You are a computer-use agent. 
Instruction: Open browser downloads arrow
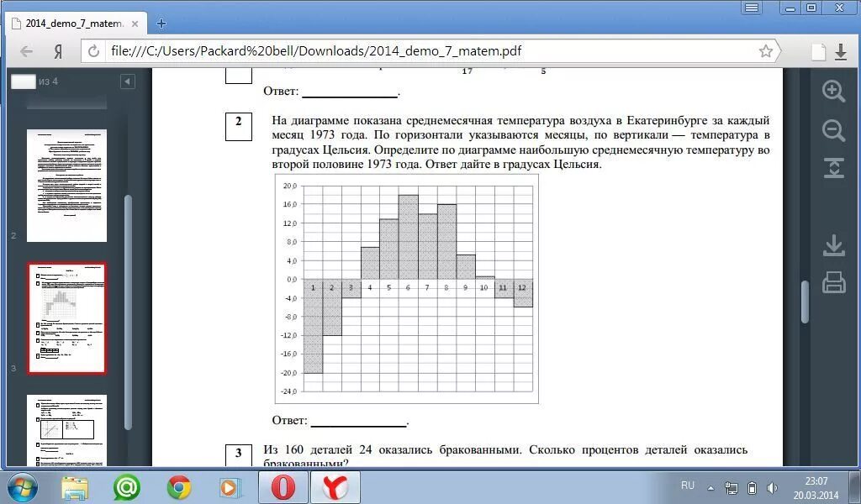click(841, 51)
